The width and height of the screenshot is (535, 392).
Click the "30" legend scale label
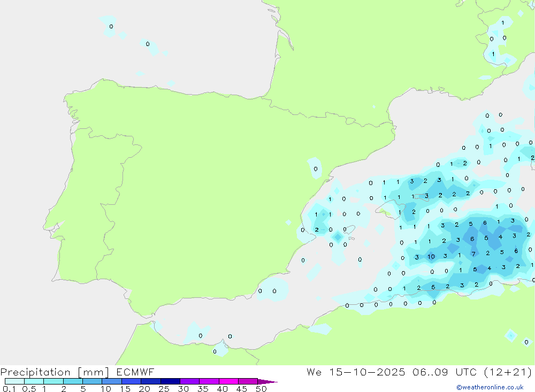pos(183,389)
